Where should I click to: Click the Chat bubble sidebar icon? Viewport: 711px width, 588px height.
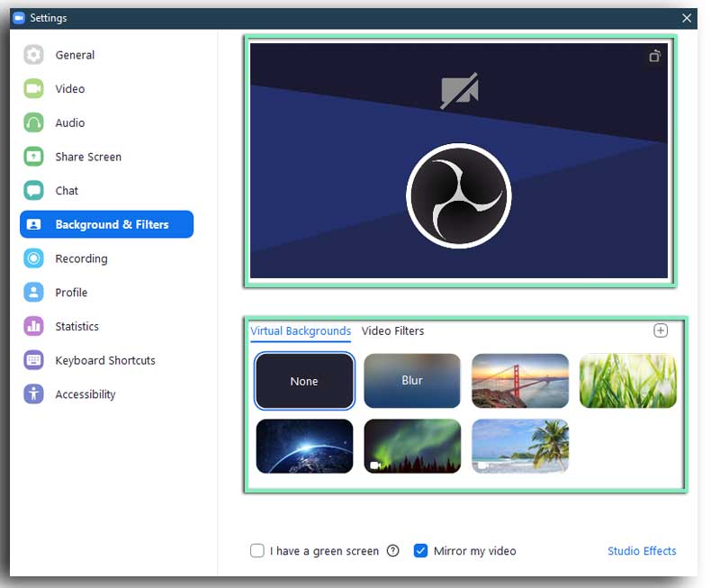[33, 191]
